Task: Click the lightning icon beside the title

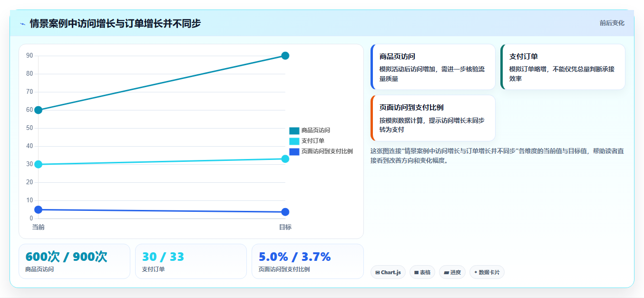Action: point(22,24)
